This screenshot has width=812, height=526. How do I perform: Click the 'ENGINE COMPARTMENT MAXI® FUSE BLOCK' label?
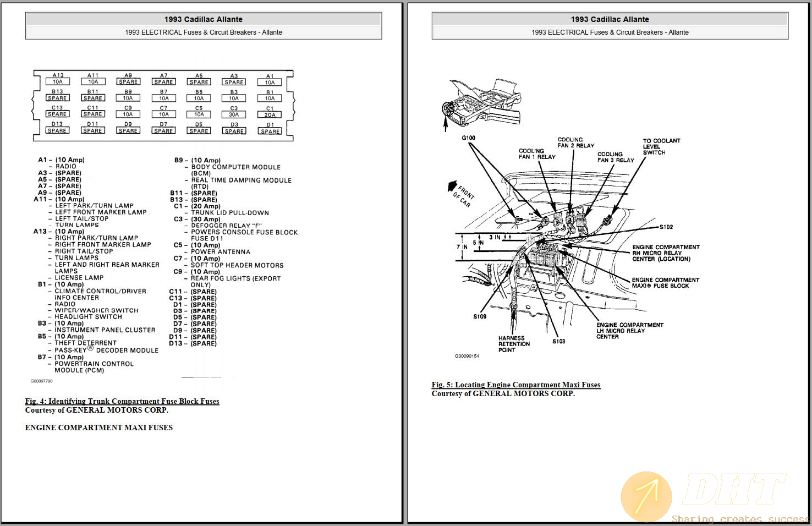point(666,283)
